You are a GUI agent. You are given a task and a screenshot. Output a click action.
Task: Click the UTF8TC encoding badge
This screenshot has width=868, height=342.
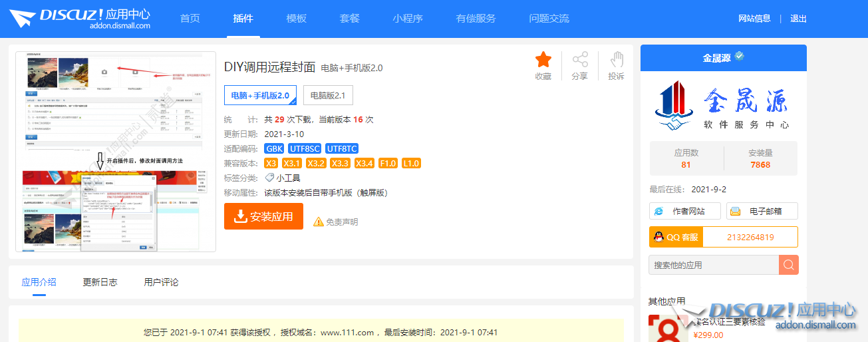[342, 148]
